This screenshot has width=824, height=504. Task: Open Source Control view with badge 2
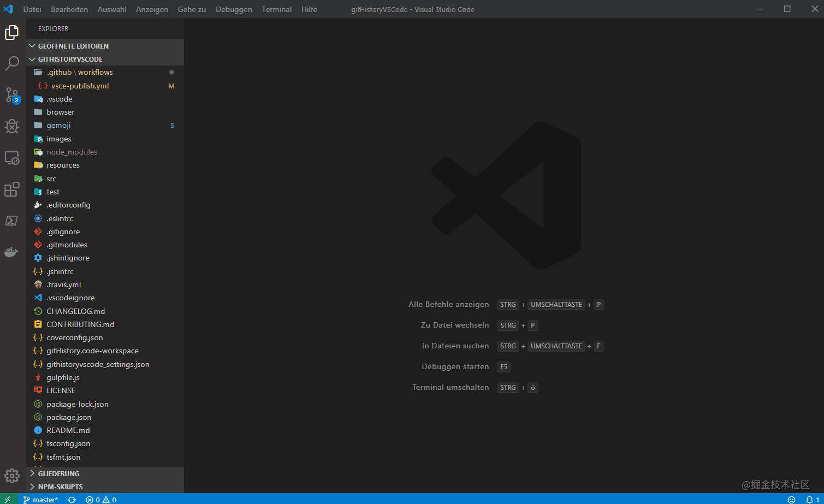[12, 95]
